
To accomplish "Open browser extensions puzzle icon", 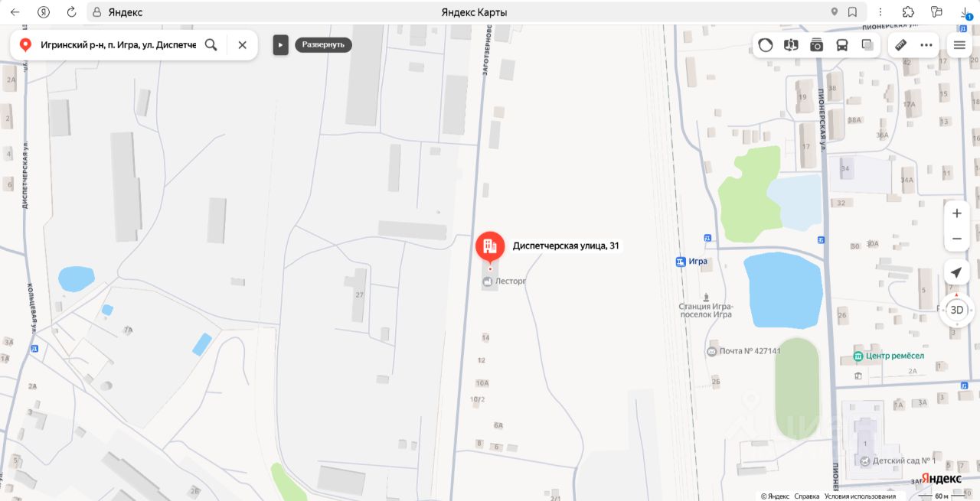I will [908, 12].
